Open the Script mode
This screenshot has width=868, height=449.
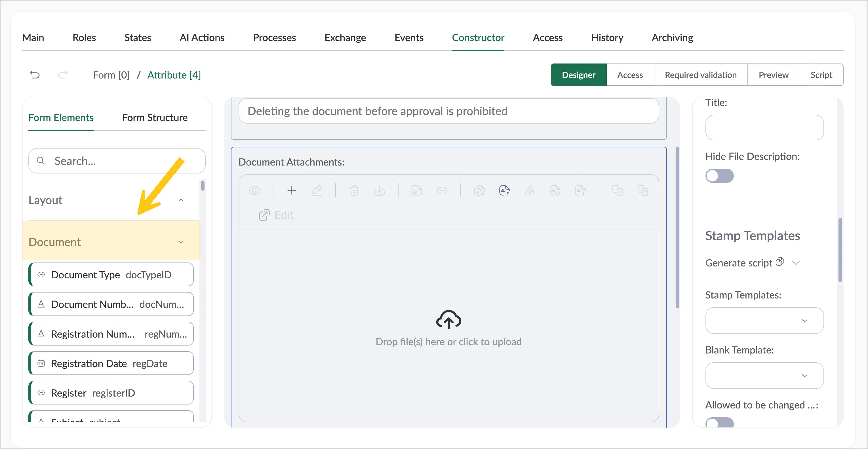click(821, 75)
